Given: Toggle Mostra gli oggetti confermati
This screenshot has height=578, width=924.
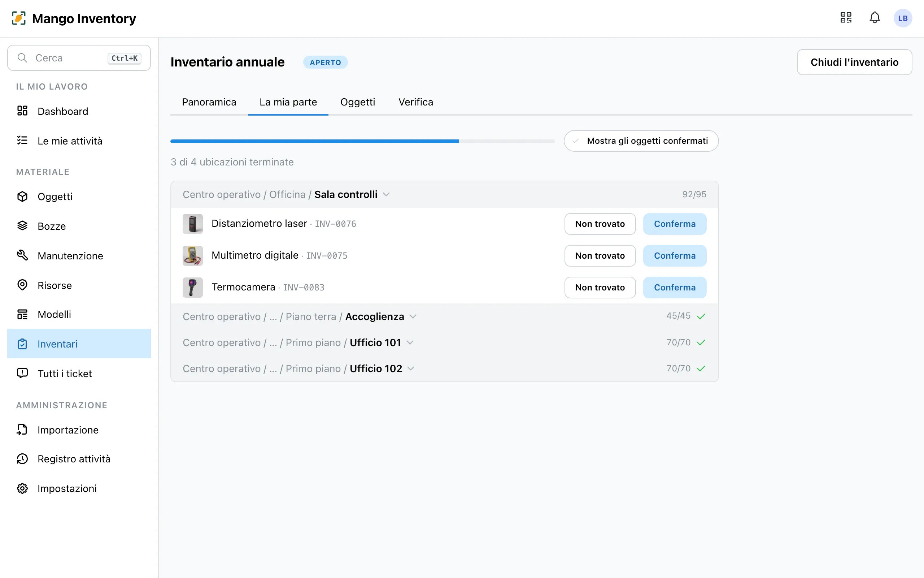Looking at the screenshot, I should pos(641,141).
